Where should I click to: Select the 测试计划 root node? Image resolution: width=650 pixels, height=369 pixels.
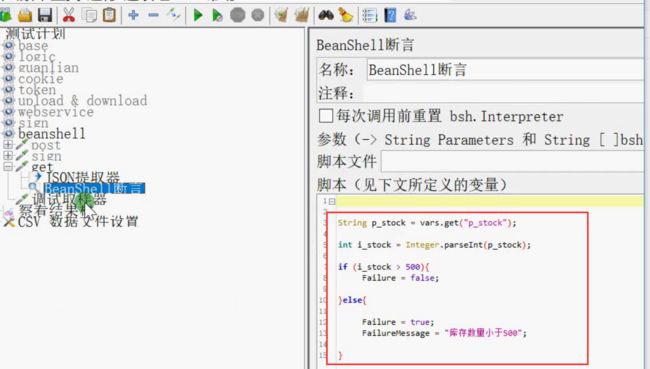point(36,33)
